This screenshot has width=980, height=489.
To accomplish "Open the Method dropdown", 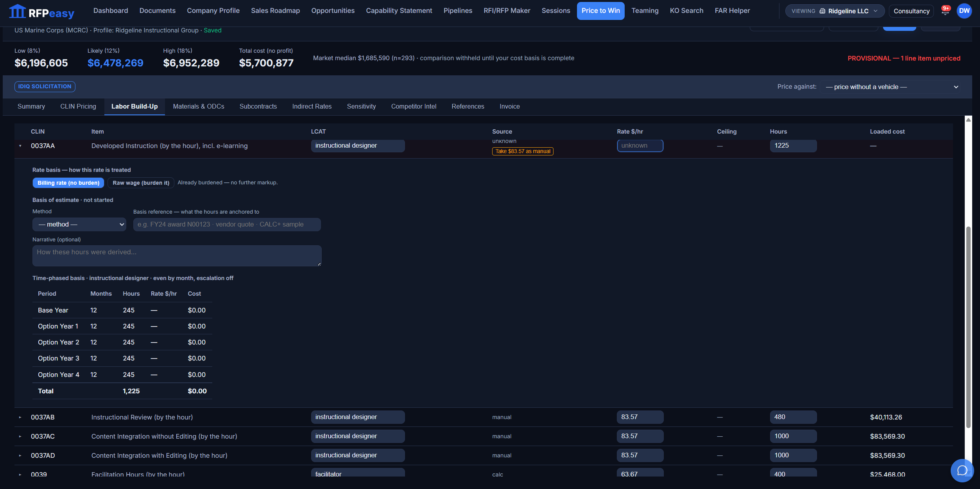I will click(x=79, y=224).
